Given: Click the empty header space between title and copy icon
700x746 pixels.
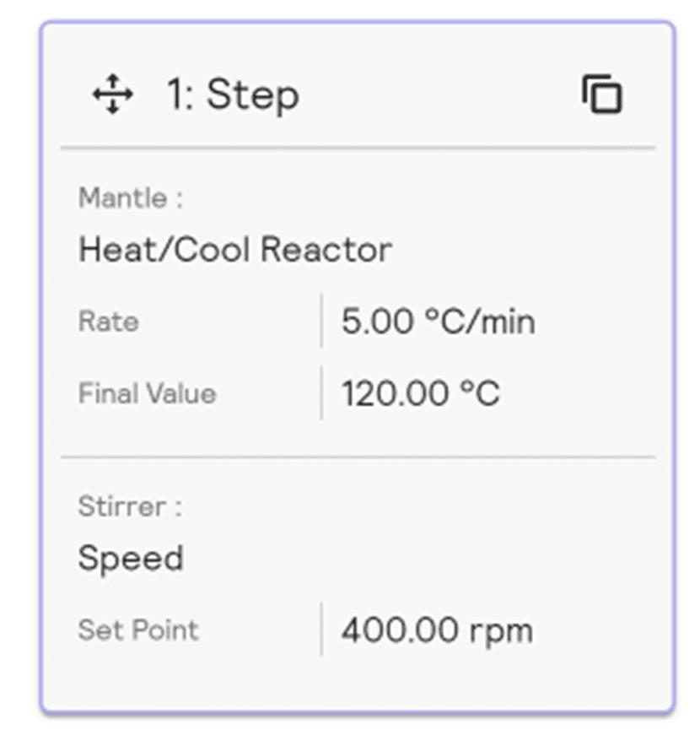Looking at the screenshot, I should [439, 94].
